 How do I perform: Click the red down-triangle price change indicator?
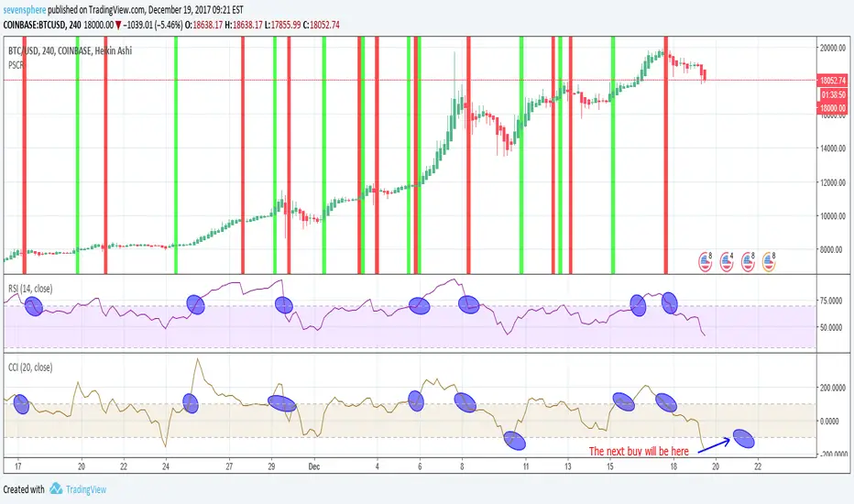(118, 25)
